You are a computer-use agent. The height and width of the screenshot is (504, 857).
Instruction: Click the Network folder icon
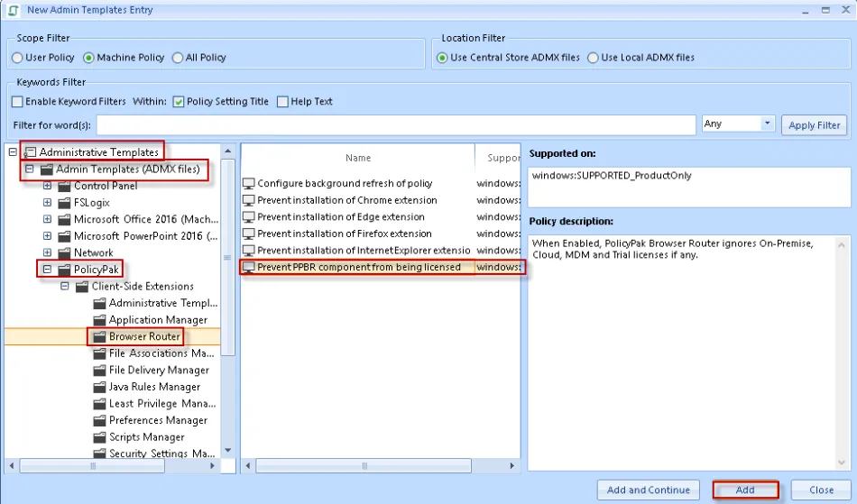click(64, 253)
